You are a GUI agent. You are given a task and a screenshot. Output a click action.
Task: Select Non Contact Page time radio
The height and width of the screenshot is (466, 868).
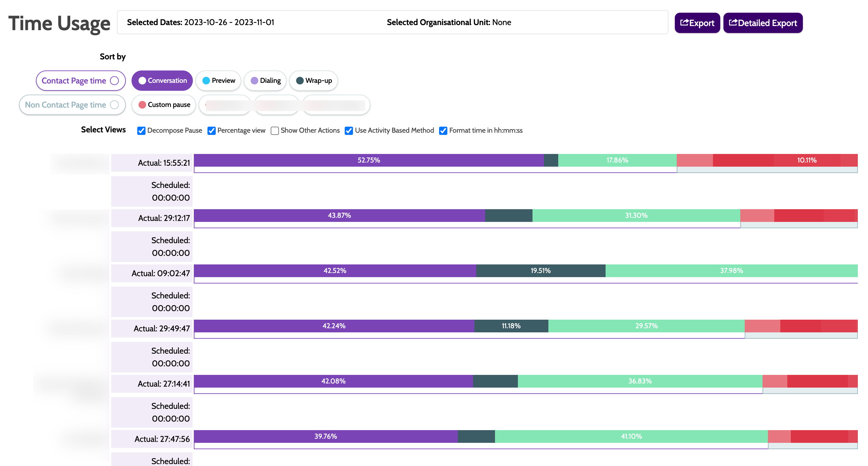(x=115, y=105)
